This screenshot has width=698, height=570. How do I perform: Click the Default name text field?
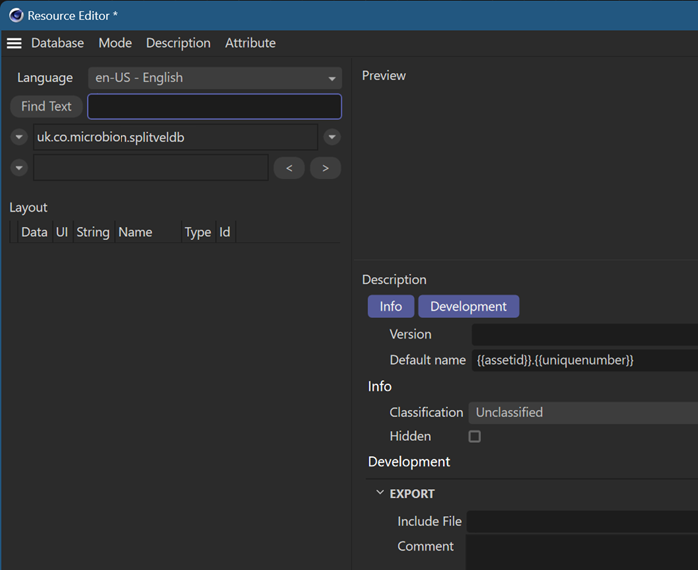point(584,360)
